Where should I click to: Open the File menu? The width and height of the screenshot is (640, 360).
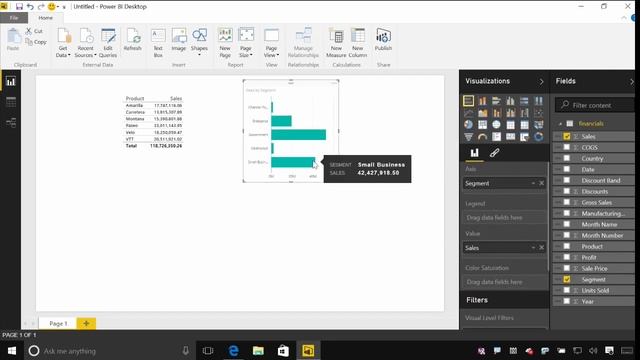pyautogui.click(x=14, y=18)
